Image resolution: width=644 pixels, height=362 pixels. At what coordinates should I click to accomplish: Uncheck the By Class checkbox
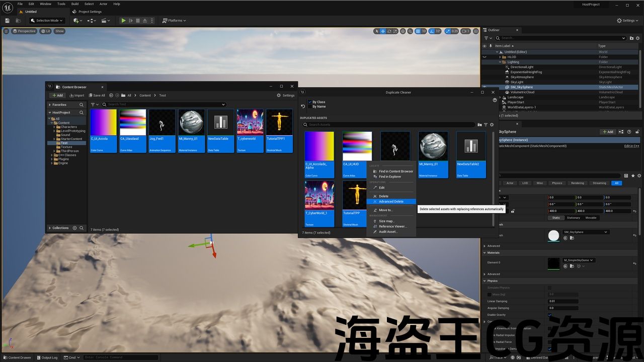coord(310,102)
